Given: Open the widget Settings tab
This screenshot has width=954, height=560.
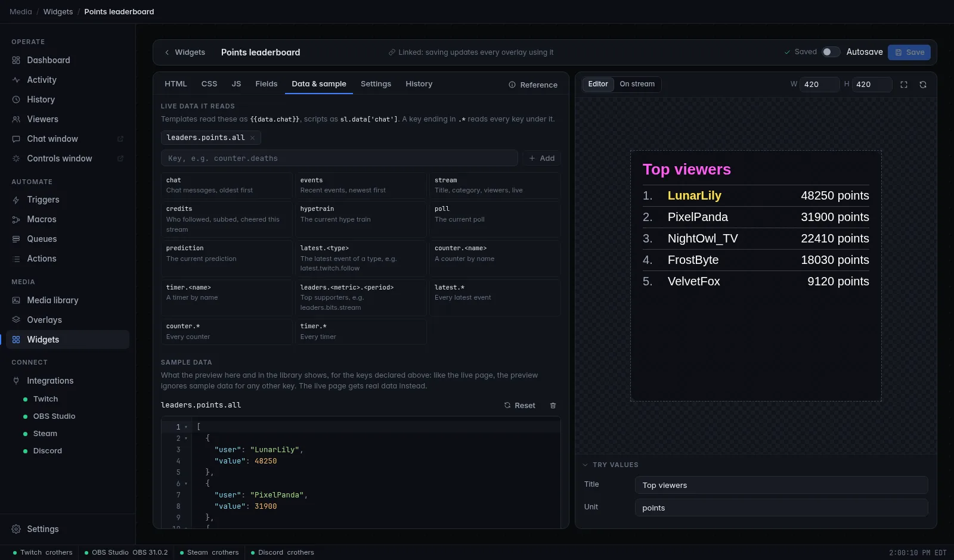Looking at the screenshot, I should (376, 84).
